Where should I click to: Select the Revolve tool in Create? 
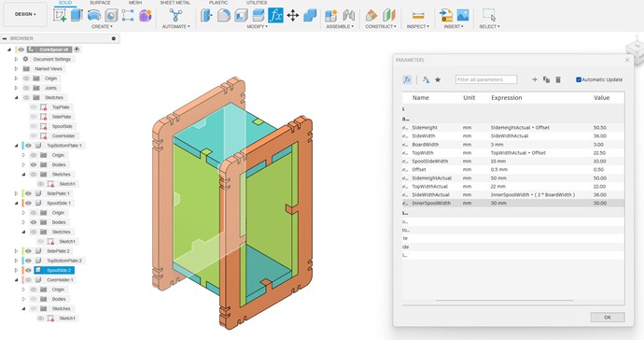pos(94,16)
